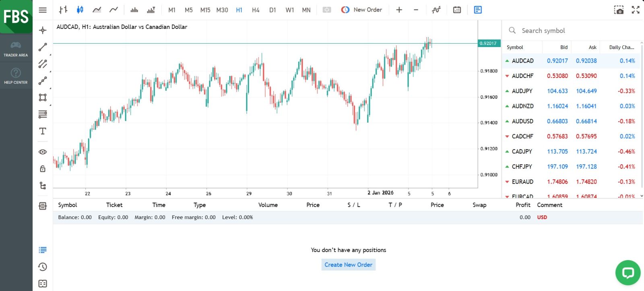The image size is (644, 291).
Task: Open the economic calendar icon
Action: [x=457, y=10]
